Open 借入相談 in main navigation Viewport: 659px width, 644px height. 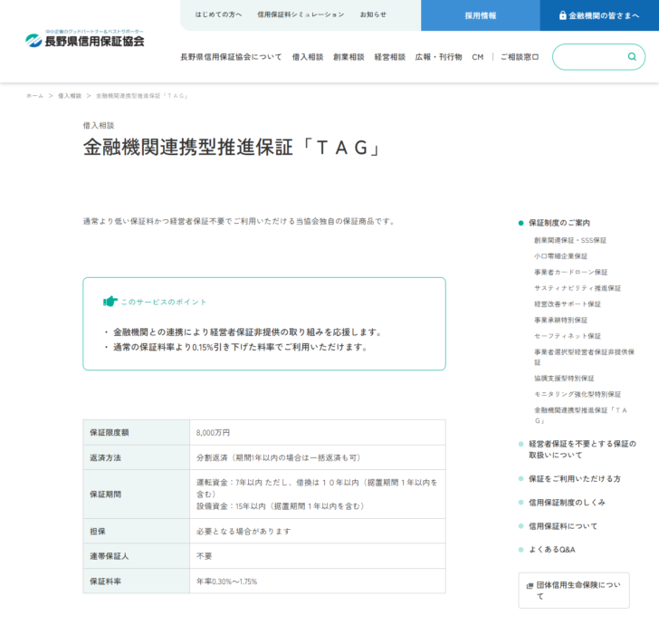[308, 57]
